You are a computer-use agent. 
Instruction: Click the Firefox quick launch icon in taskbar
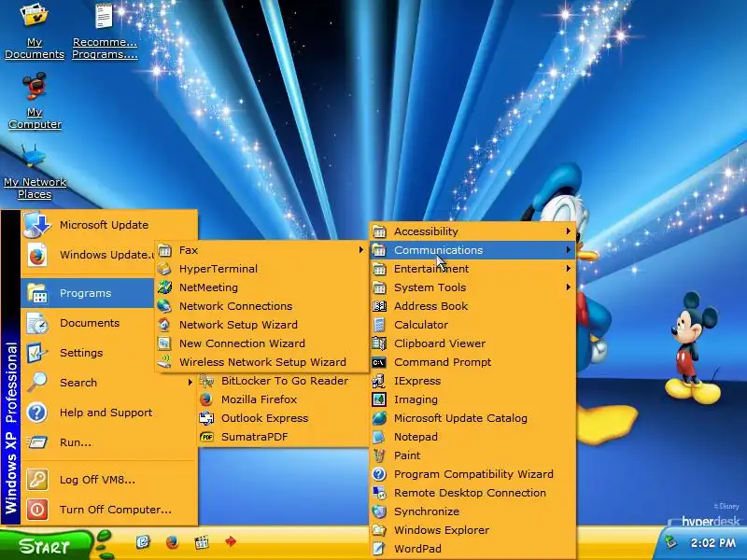coord(172,542)
